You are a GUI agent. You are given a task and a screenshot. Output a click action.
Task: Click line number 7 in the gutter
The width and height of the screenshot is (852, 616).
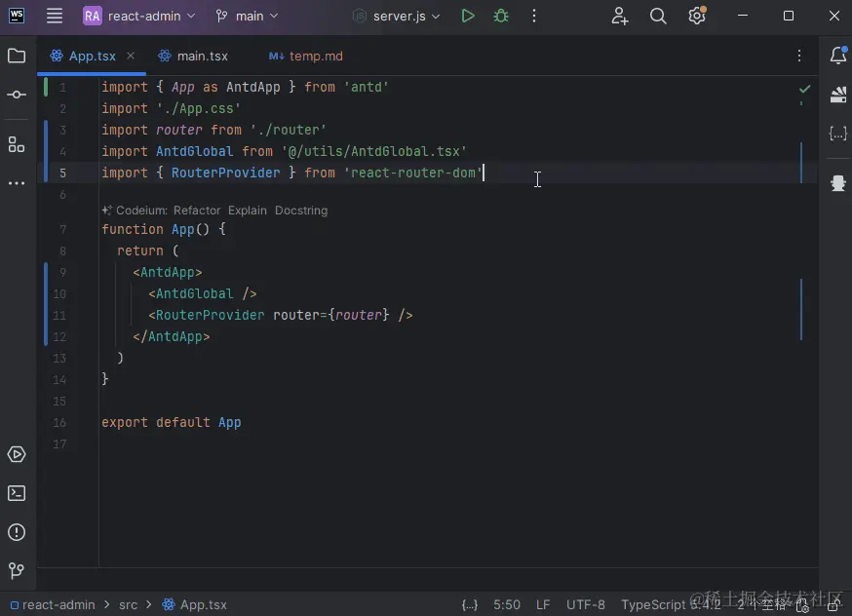[63, 230]
